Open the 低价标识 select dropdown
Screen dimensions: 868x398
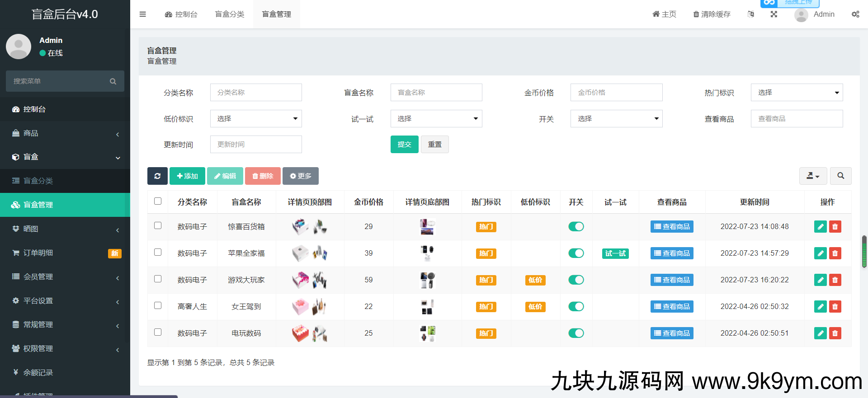pos(256,119)
